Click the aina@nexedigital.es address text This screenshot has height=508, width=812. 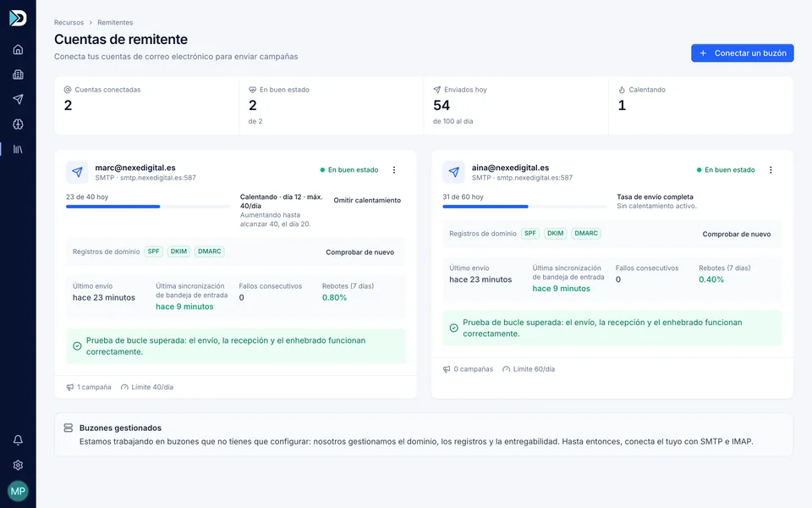510,168
